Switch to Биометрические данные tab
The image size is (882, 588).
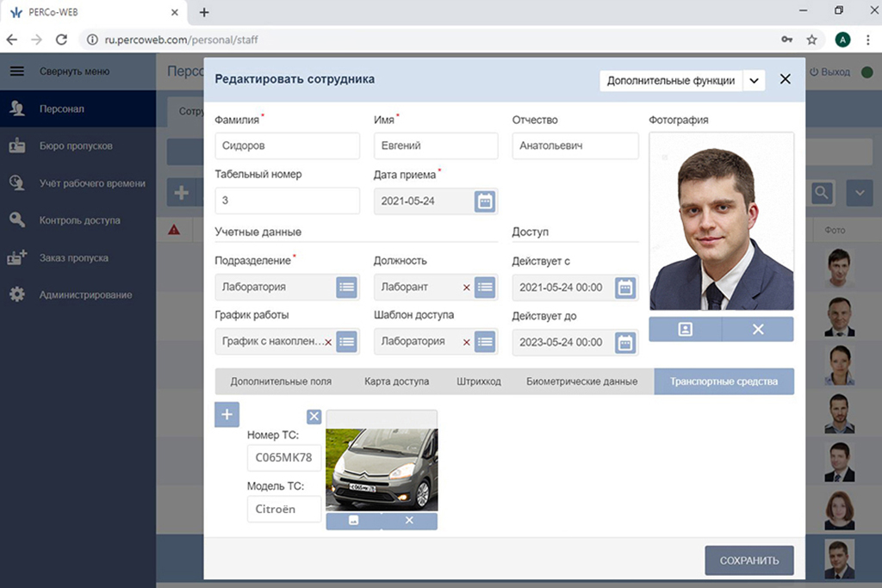pos(581,381)
